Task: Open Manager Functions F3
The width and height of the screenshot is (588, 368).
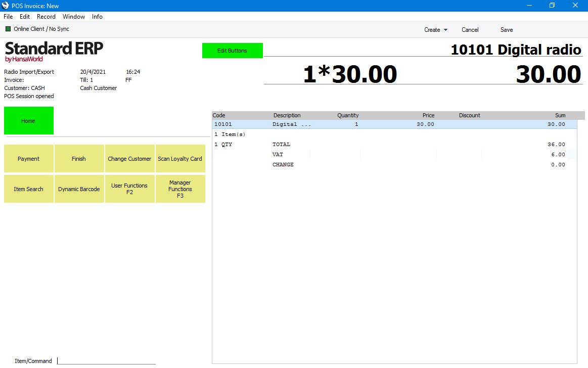Action: (180, 189)
